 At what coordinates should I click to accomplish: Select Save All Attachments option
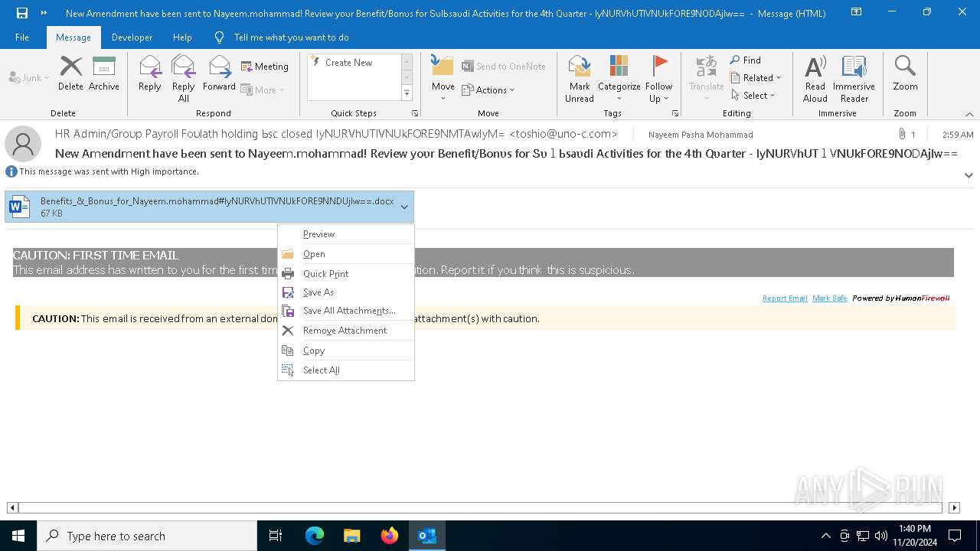pyautogui.click(x=346, y=311)
